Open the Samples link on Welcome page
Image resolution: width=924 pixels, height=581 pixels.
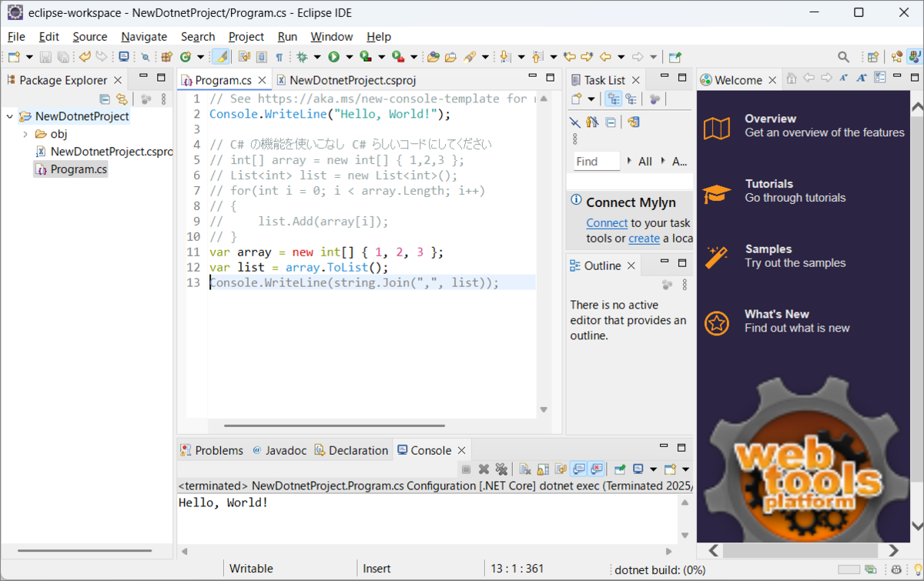[768, 249]
